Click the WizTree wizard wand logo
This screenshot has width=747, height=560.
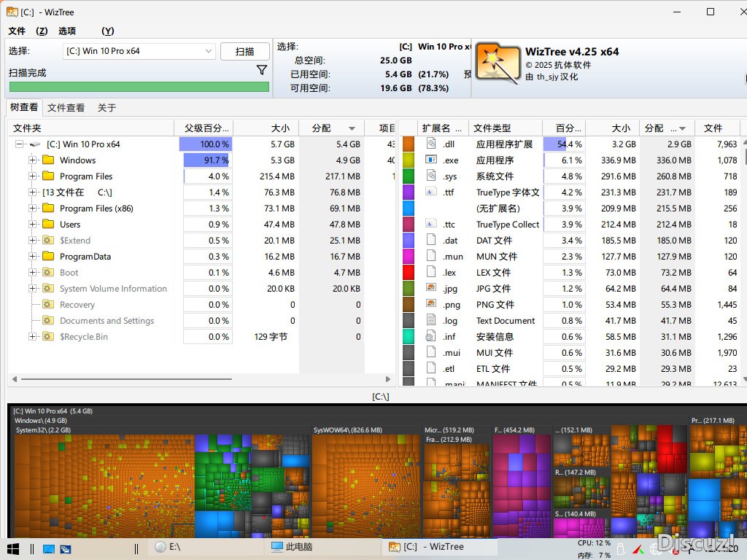(498, 64)
